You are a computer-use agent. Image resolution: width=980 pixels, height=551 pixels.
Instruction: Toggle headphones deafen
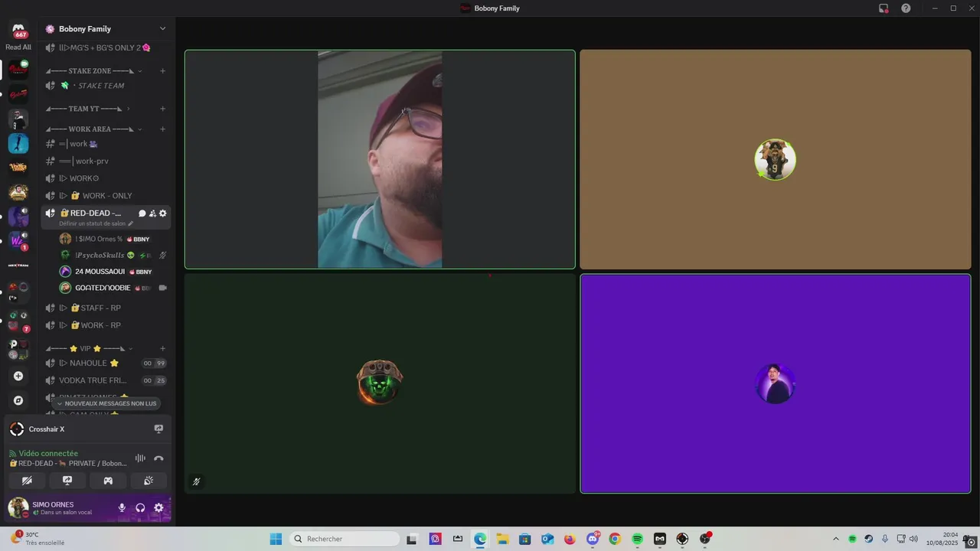tap(140, 507)
